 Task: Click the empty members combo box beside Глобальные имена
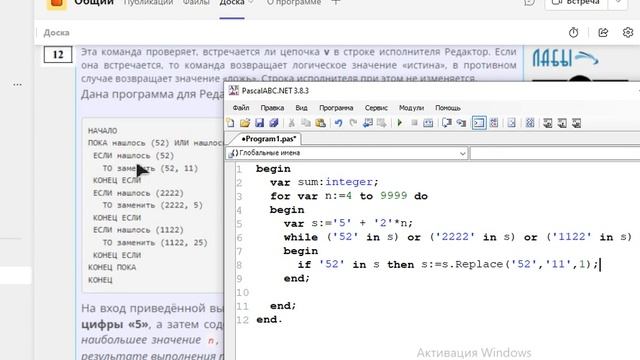click(x=555, y=153)
